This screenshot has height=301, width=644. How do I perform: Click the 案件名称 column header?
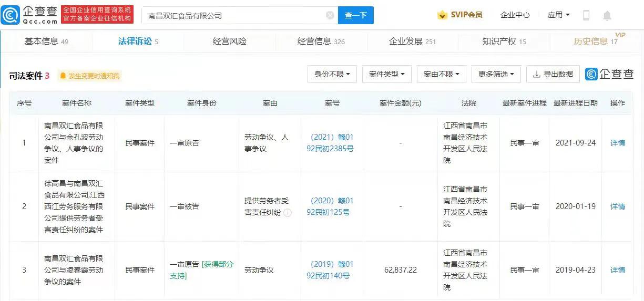(77, 103)
